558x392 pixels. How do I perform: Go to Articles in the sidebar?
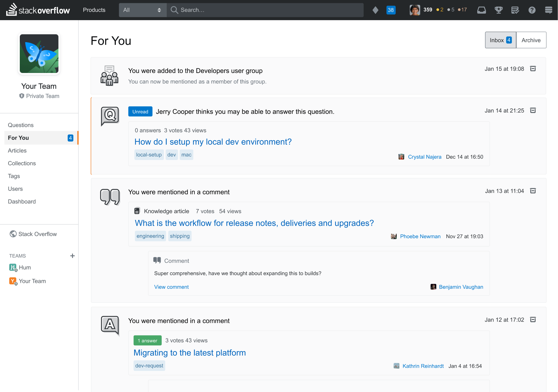click(17, 151)
